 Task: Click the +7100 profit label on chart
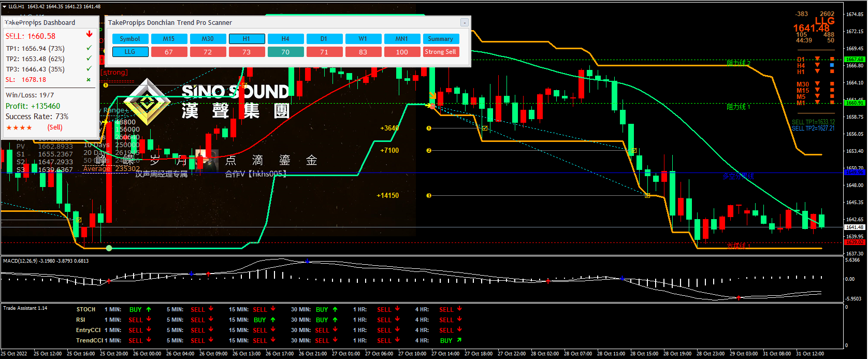click(389, 150)
